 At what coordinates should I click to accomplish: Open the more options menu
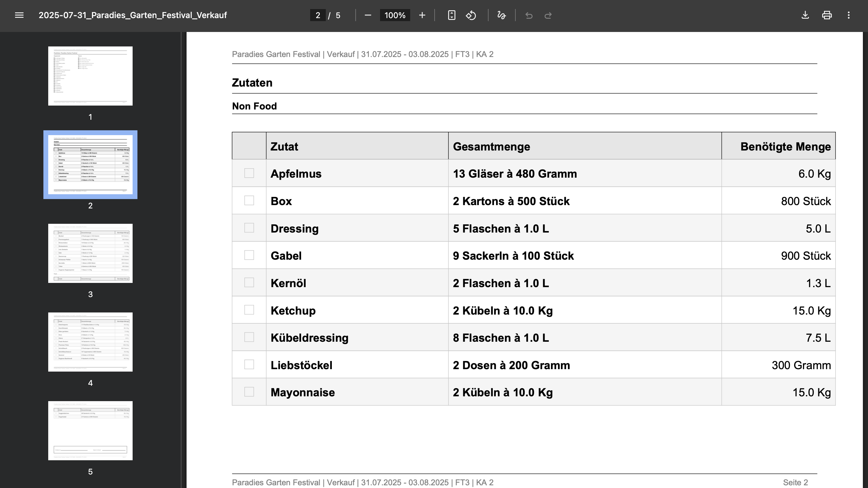pyautogui.click(x=849, y=15)
